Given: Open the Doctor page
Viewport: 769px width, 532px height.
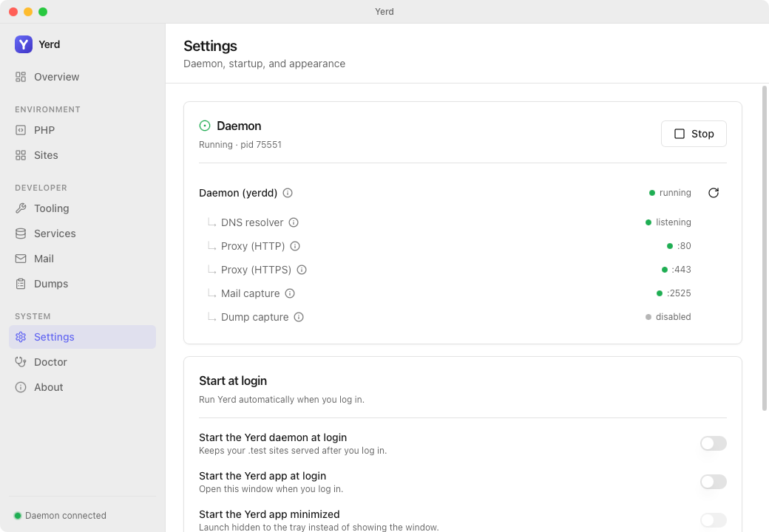Looking at the screenshot, I should [82, 362].
